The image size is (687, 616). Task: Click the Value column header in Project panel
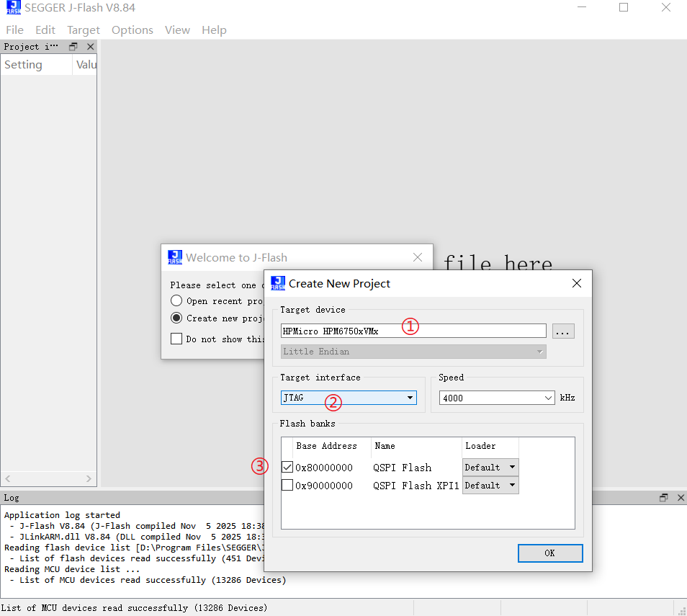coord(84,65)
